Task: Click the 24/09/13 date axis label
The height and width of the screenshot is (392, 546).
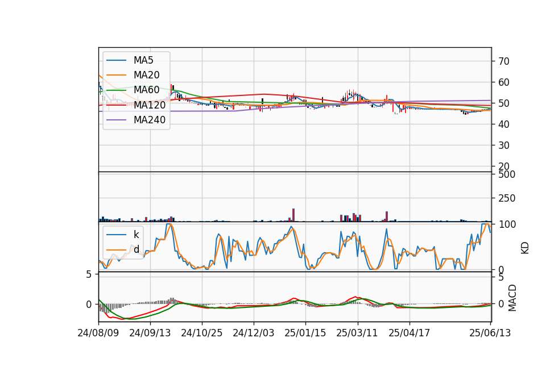Action: pyautogui.click(x=150, y=333)
